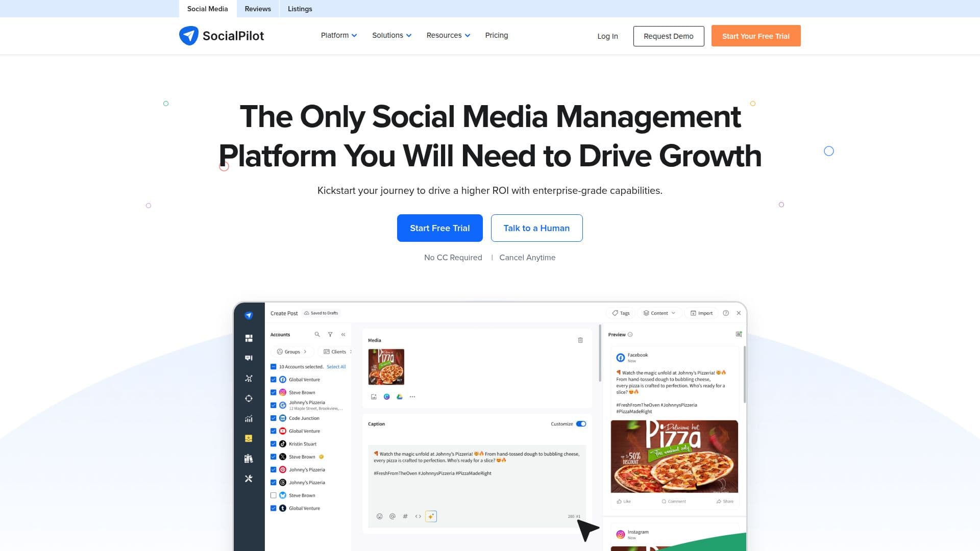Open the dashboard grid icon in the sidebar

pos(249,338)
